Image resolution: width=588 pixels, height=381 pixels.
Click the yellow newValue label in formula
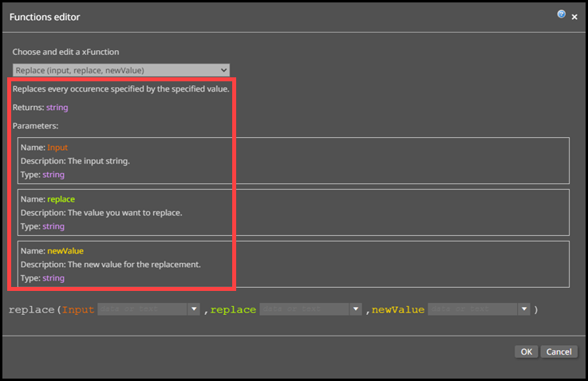[398, 309]
